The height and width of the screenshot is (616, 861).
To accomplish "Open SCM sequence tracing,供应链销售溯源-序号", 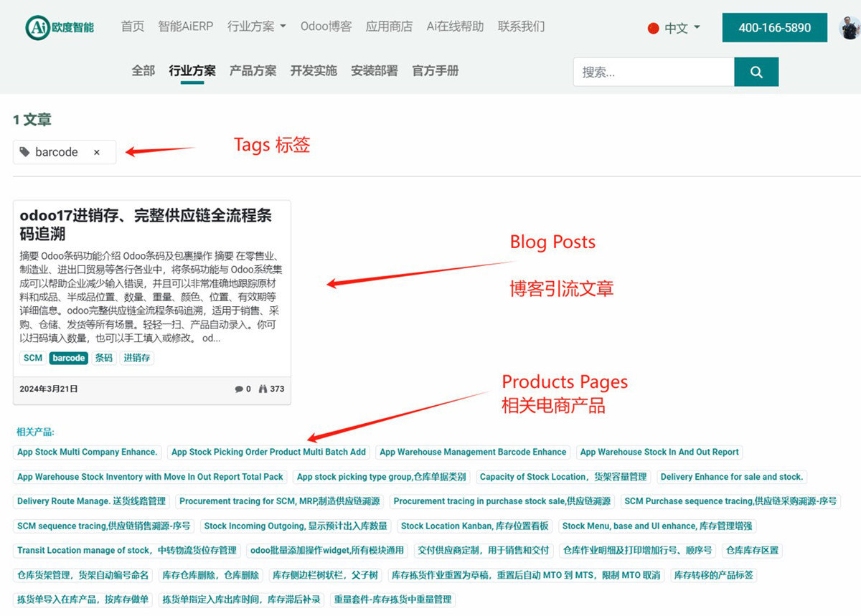I will coord(104,526).
